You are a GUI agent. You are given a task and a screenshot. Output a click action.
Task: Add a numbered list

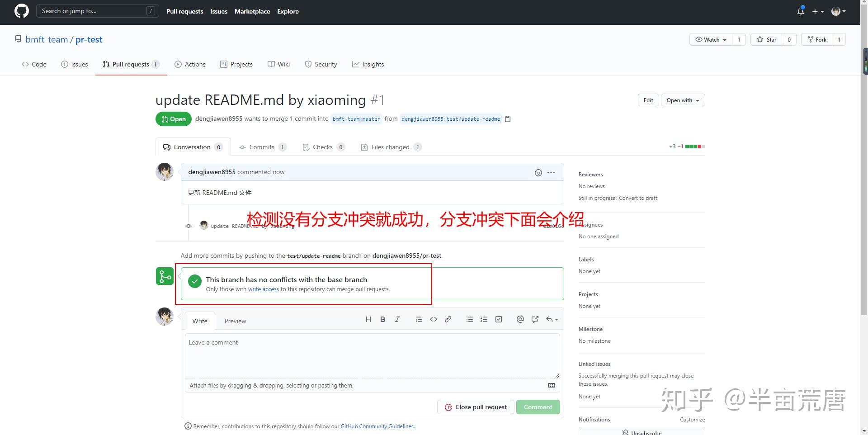[x=484, y=319]
